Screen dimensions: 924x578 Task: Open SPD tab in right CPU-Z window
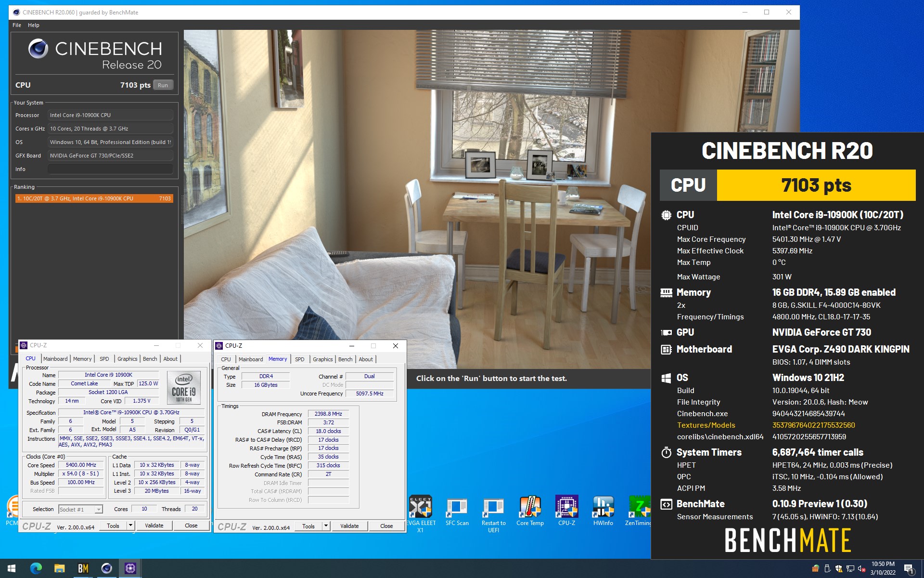click(x=300, y=359)
